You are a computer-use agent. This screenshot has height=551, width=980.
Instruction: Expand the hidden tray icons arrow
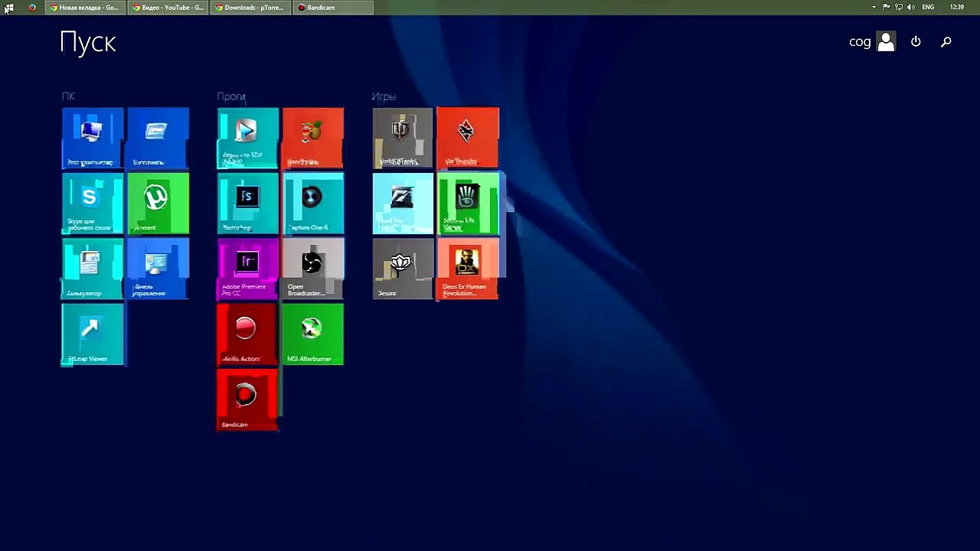874,8
